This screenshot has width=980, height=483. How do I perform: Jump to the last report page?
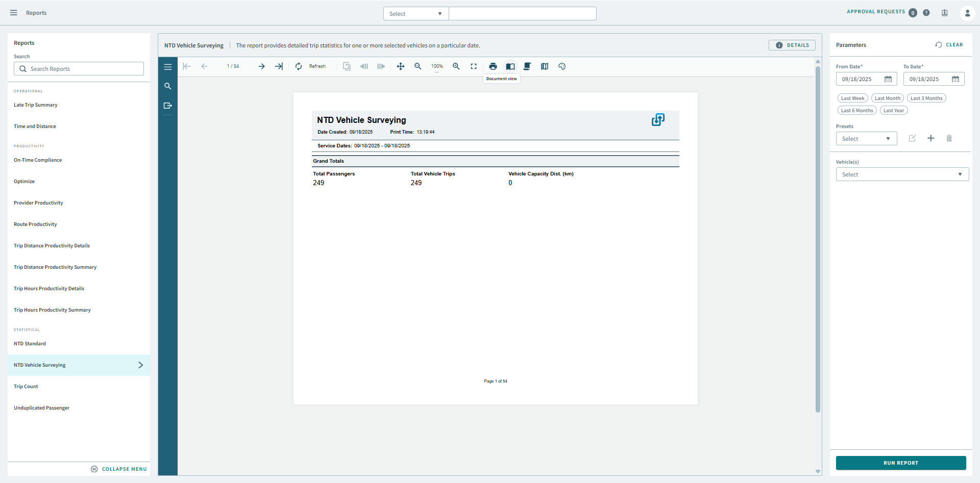(x=279, y=66)
